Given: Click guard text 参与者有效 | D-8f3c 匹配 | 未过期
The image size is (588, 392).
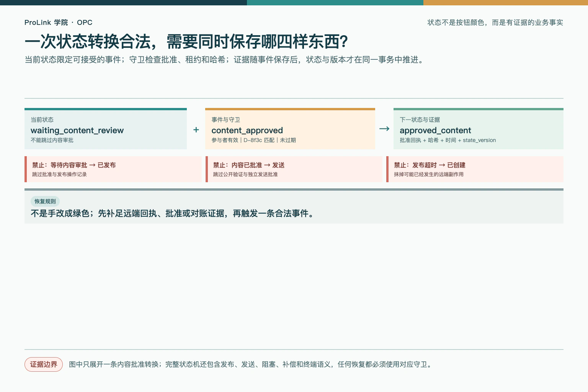Looking at the screenshot, I should (253, 140).
